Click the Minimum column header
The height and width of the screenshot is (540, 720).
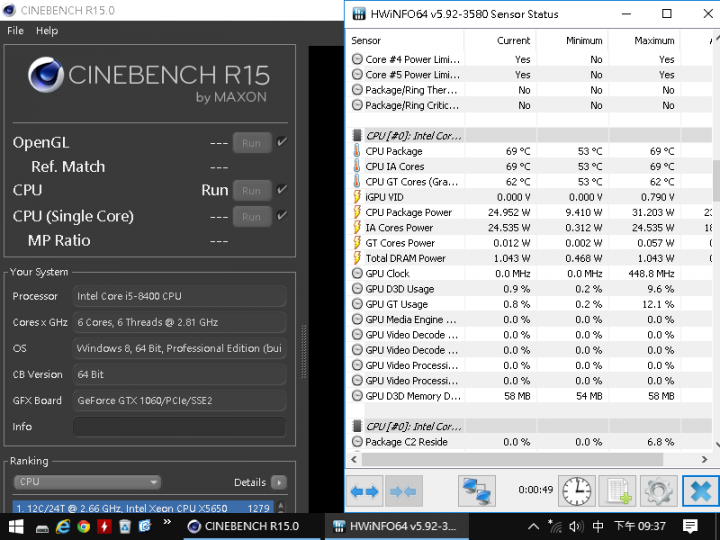point(572,40)
